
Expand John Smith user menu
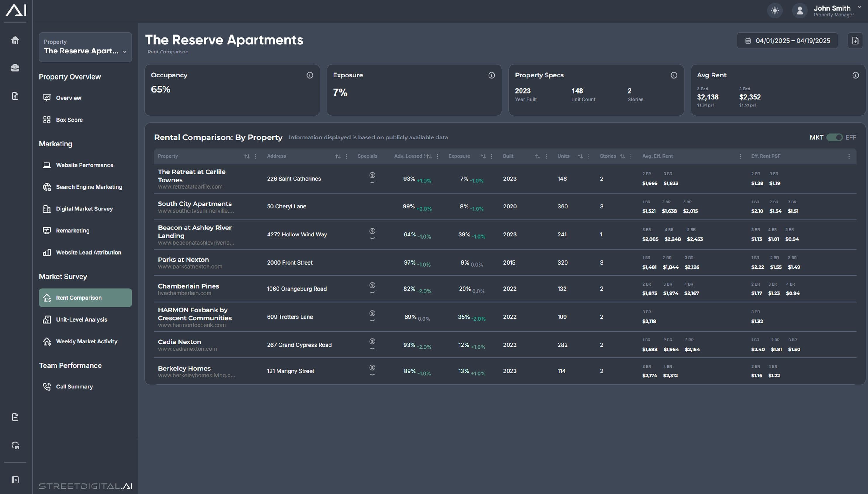[x=859, y=7]
